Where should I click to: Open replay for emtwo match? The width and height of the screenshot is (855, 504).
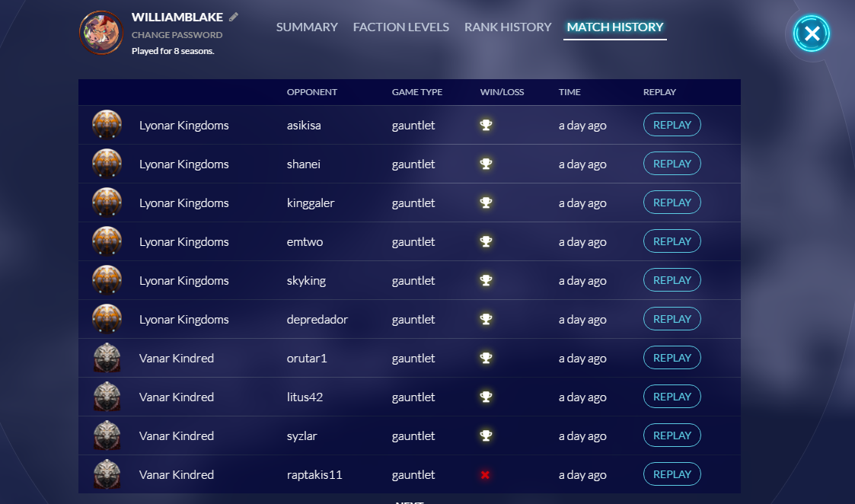tap(672, 241)
